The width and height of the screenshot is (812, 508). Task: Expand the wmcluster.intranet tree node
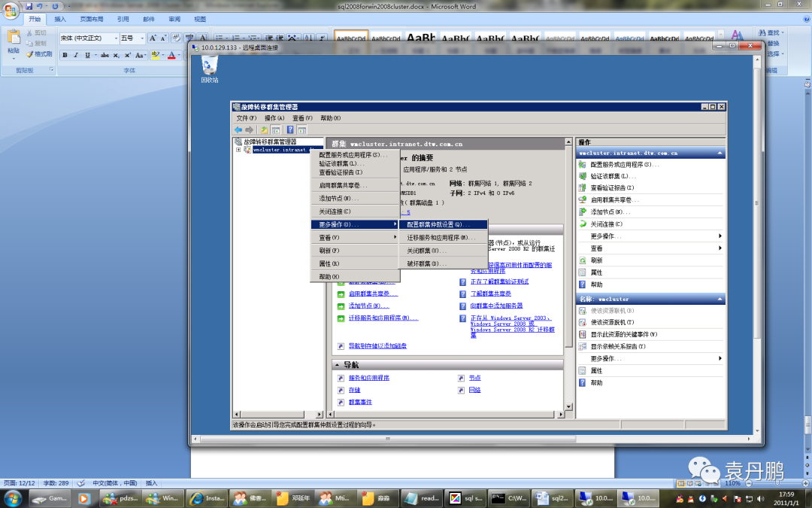(238, 150)
